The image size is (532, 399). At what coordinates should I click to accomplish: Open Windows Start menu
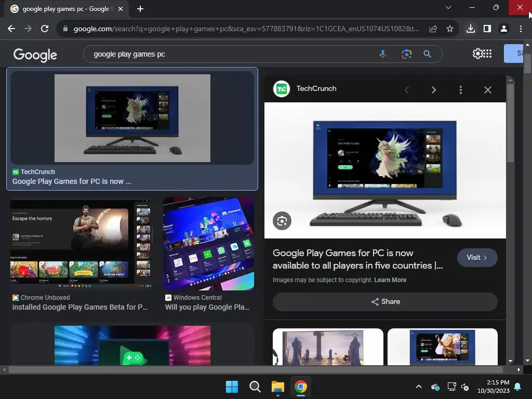pos(232,387)
